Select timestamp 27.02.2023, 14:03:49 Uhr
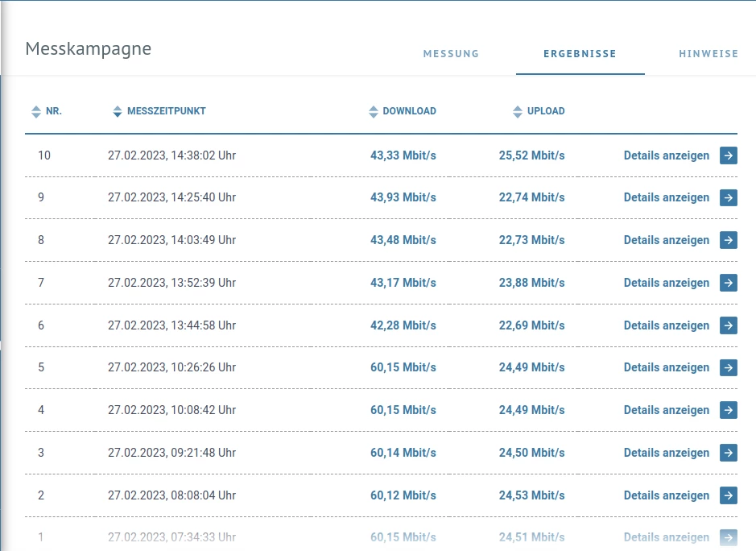Viewport: 756px width, 551px height. click(x=171, y=240)
